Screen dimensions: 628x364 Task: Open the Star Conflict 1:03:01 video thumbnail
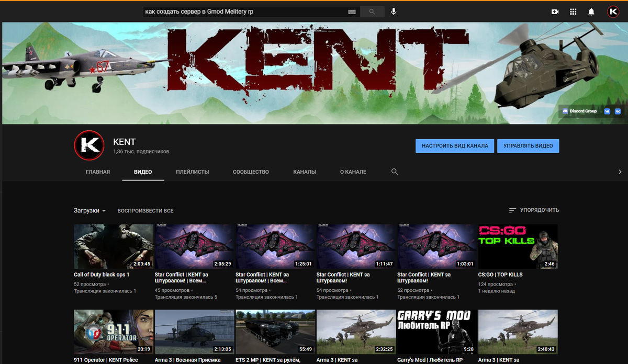click(x=437, y=247)
